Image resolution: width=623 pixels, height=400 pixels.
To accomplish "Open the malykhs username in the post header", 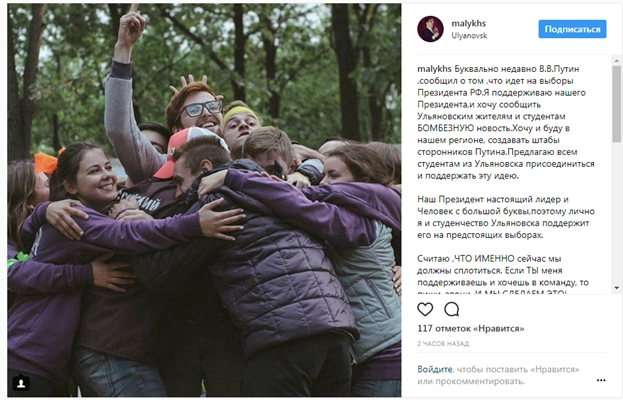I will [468, 23].
